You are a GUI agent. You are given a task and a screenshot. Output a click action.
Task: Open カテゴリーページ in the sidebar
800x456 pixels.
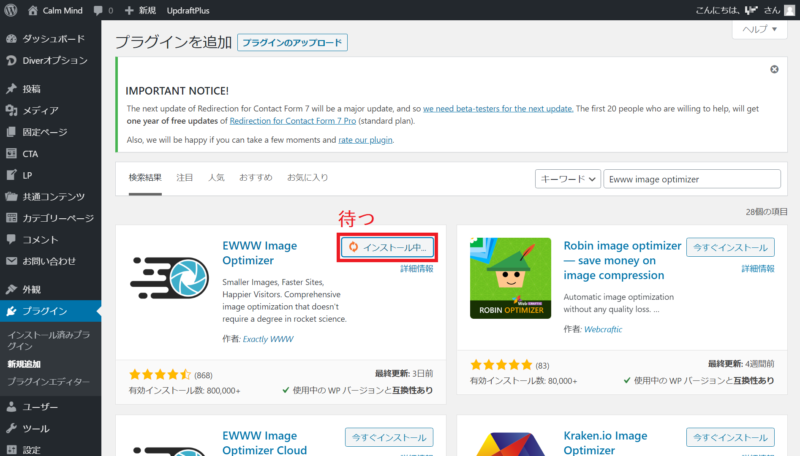51,218
